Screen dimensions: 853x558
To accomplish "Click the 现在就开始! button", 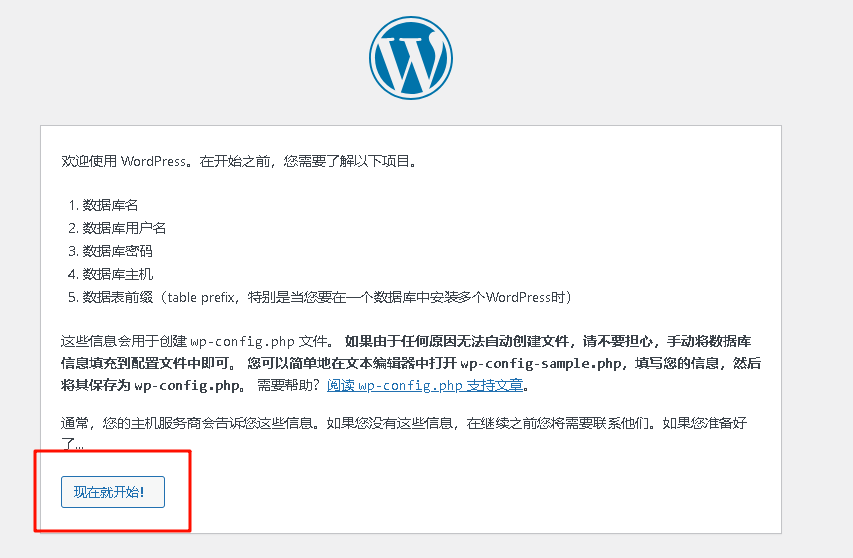I will 113,492.
